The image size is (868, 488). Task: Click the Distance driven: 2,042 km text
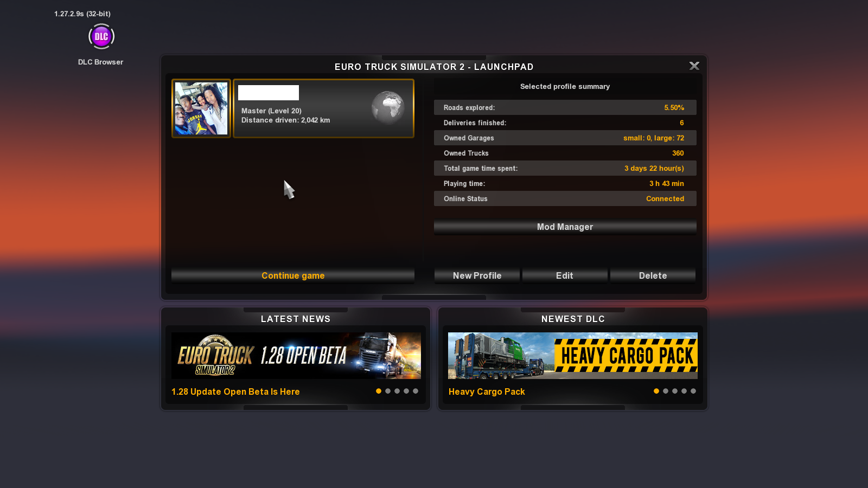pyautogui.click(x=285, y=120)
